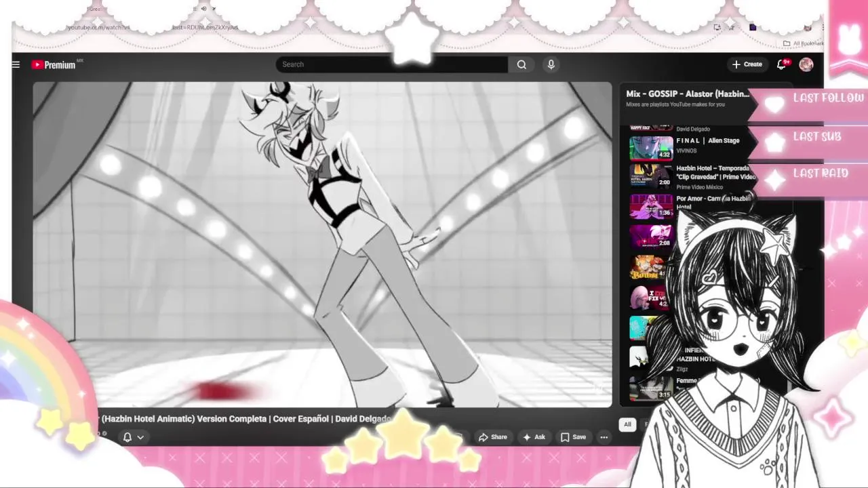
Task: Click the subscription notification bell below the video
Action: tap(127, 437)
